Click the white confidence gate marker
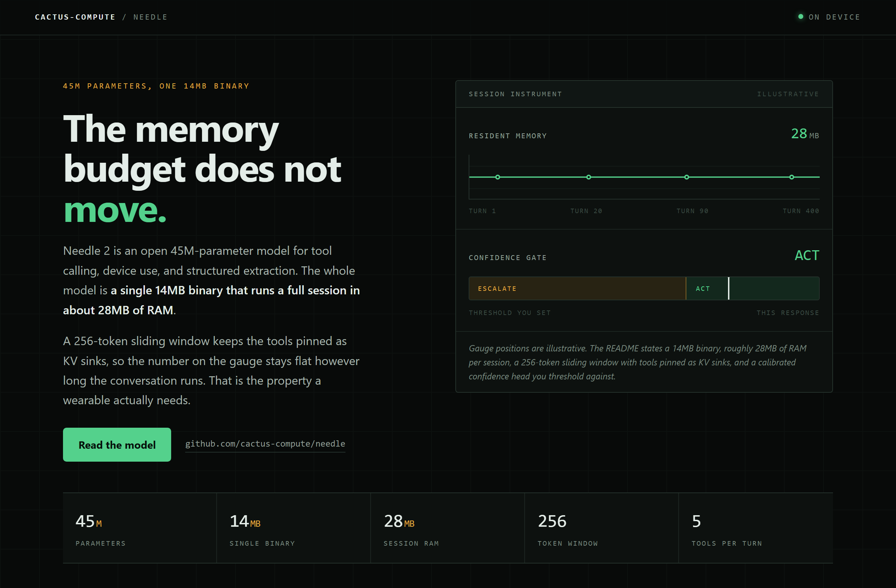This screenshot has width=896, height=588. [729, 288]
